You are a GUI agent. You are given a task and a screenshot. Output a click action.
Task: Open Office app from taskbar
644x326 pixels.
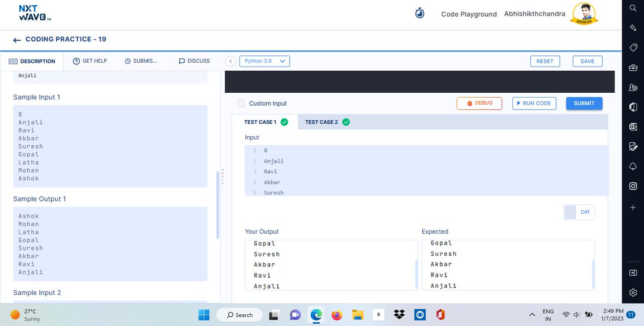click(441, 315)
